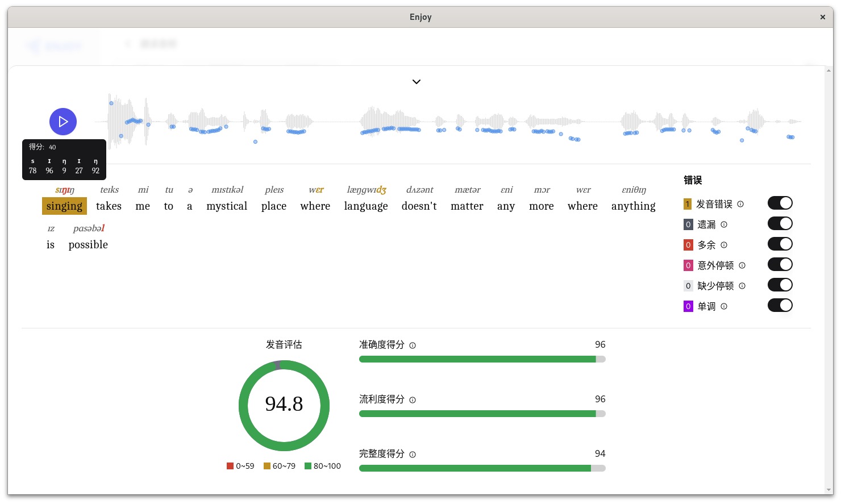Click info icon next to 单调

click(x=724, y=306)
